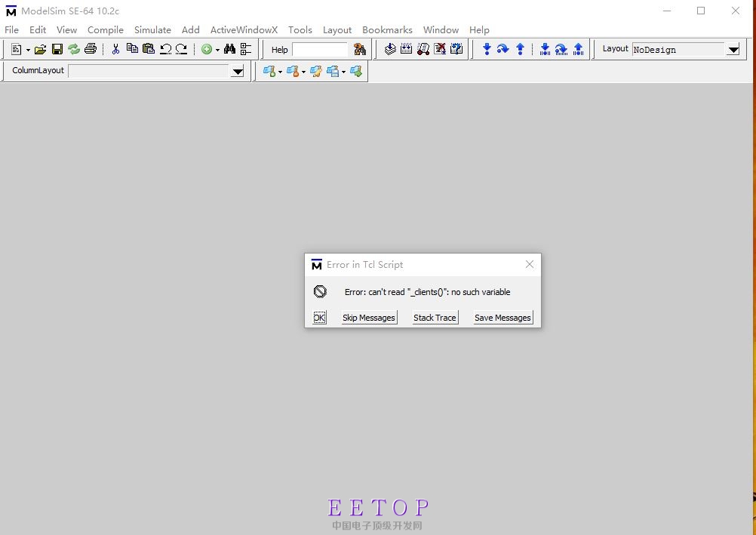Click OK in the Tcl error dialog
Image resolution: width=756 pixels, height=535 pixels.
point(319,318)
